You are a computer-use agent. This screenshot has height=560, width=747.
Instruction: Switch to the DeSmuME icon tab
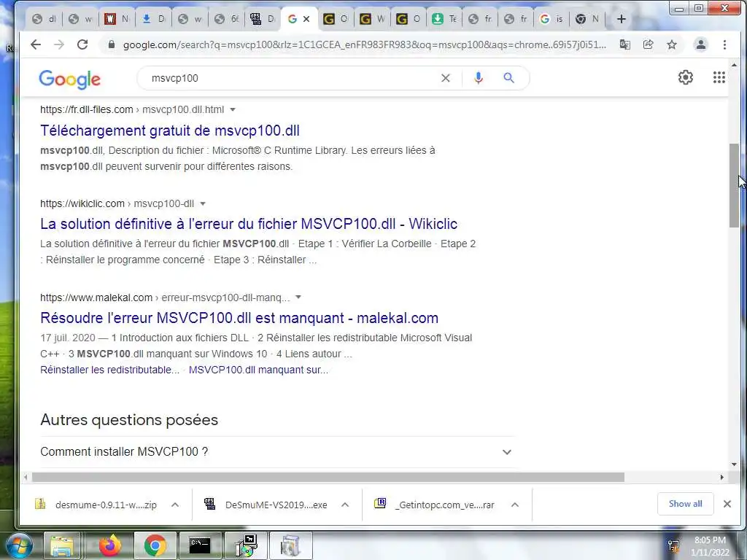click(x=263, y=19)
